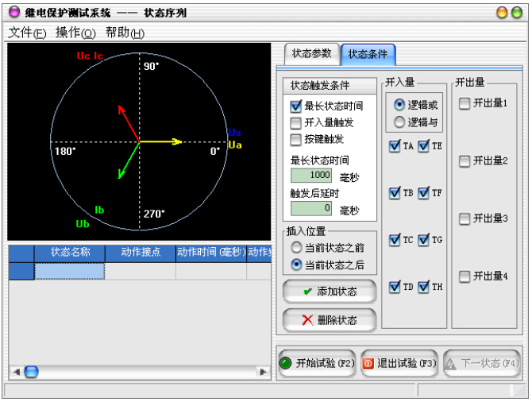Click the next state warning triangle icon
The height and width of the screenshot is (402, 532).
(451, 363)
